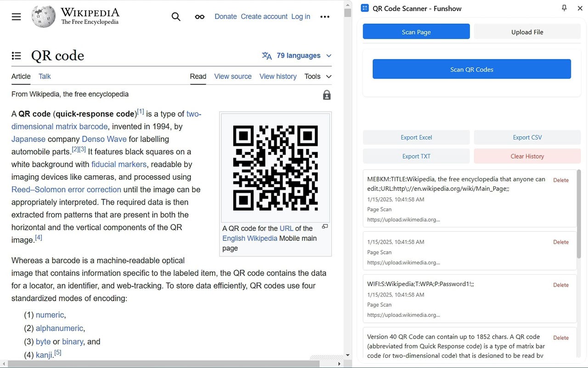Click the Wikipedia globe logo

click(43, 17)
